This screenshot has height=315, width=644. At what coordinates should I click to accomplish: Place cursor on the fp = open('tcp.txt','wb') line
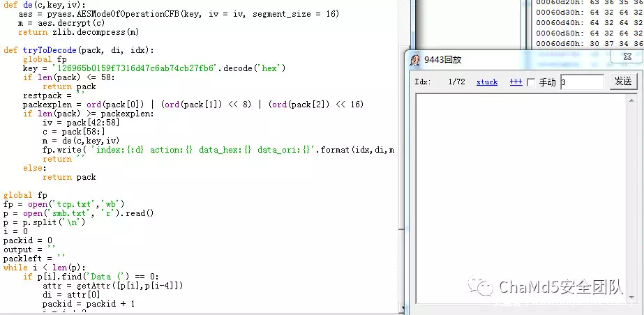click(x=56, y=204)
